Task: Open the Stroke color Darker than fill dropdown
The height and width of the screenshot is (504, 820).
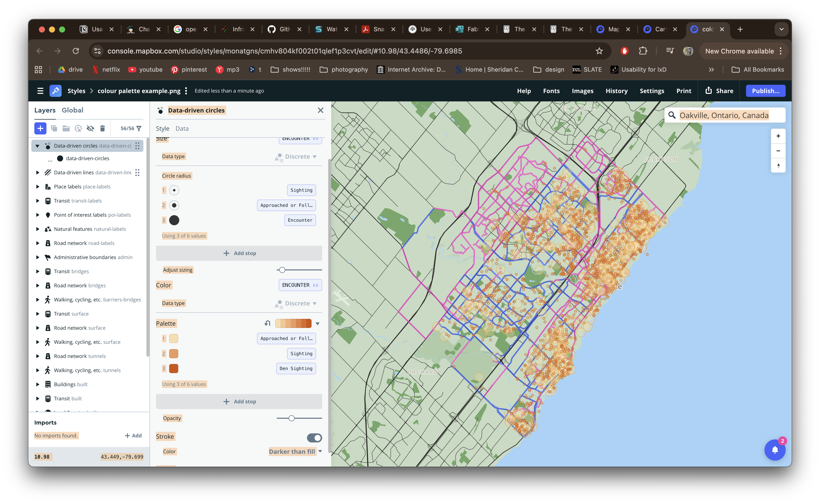Action: click(295, 451)
